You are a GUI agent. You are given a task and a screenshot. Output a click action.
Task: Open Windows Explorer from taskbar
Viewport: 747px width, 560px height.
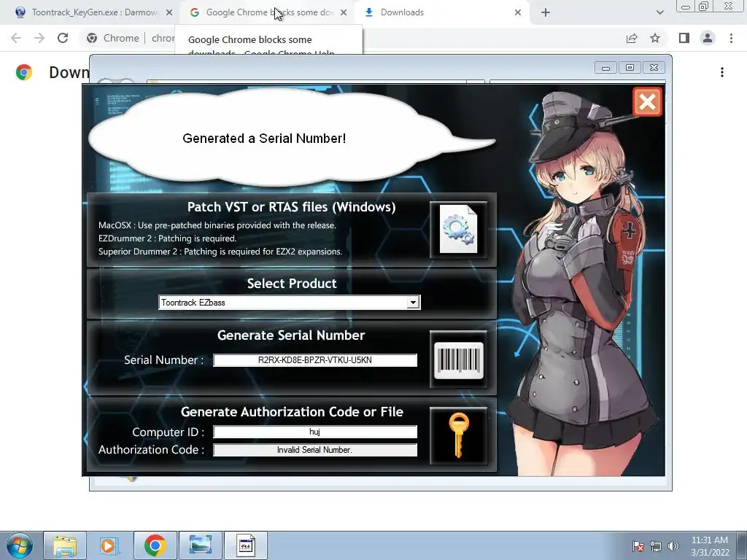tap(65, 545)
